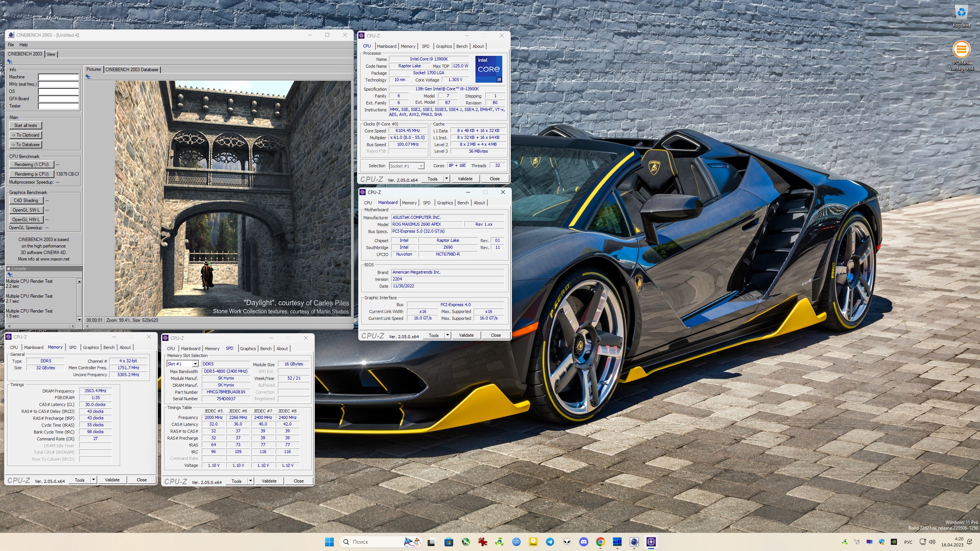Open the green arrow globe app on taskbar
The width and height of the screenshot is (980, 551).
[499, 542]
